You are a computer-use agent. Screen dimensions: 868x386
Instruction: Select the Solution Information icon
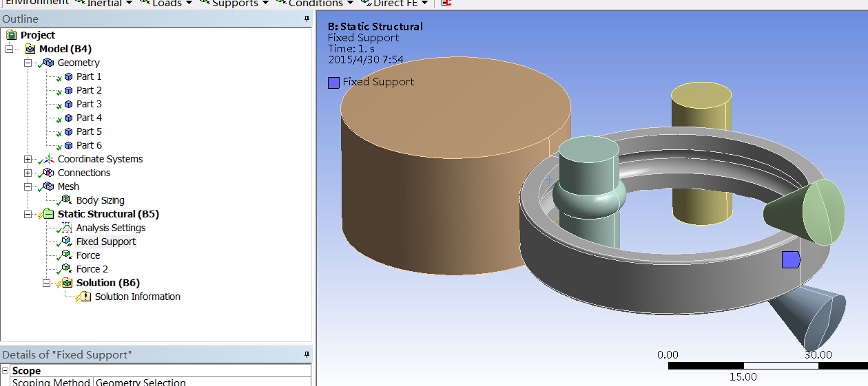85,297
